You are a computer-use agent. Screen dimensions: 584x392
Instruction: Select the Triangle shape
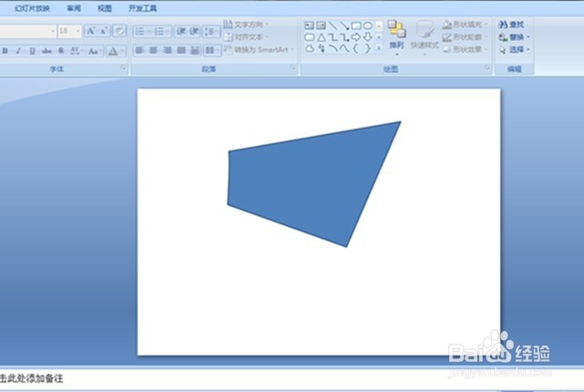pos(321,37)
